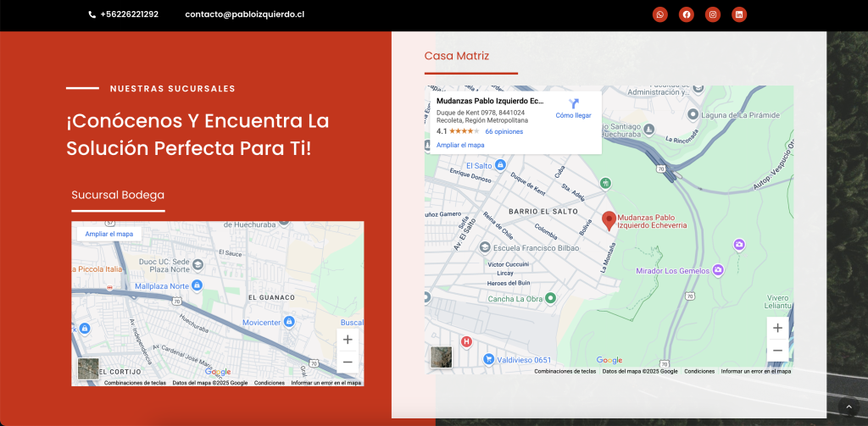
Task: Click the Sucursal Bodega heading
Action: point(118,195)
